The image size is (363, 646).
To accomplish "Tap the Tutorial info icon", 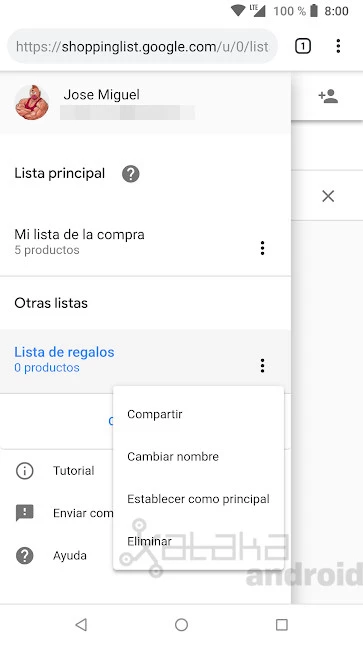I will point(25,470).
